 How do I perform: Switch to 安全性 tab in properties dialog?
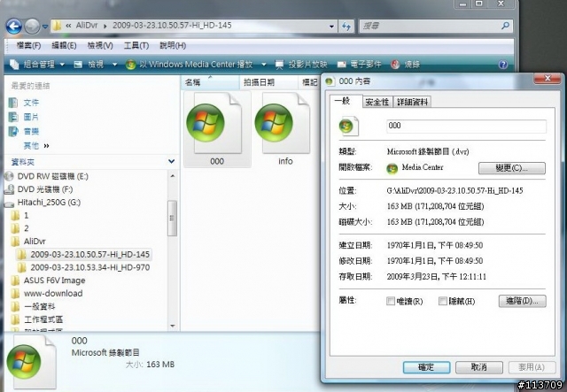(x=377, y=102)
